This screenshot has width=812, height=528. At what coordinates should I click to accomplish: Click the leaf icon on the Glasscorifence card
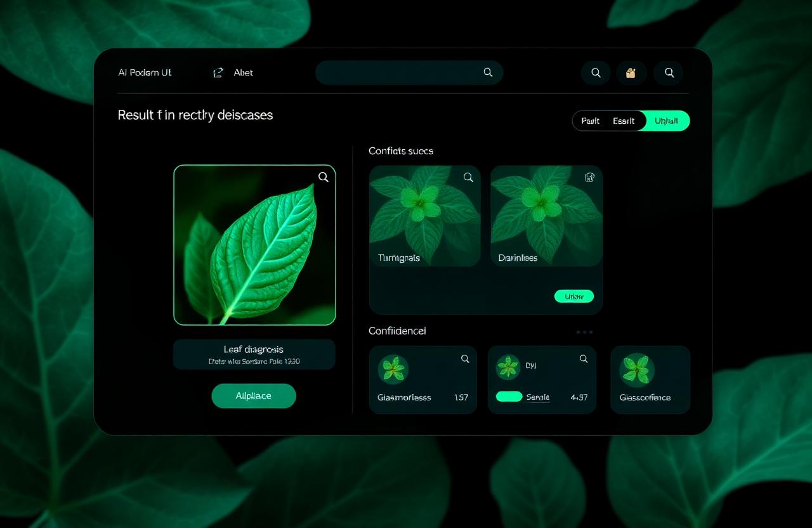tap(637, 369)
